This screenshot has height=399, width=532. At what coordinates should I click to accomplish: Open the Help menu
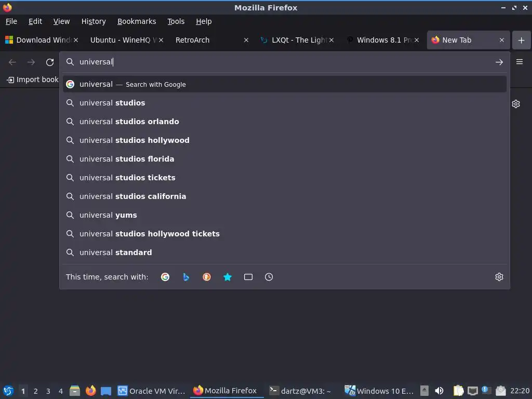pyautogui.click(x=204, y=21)
